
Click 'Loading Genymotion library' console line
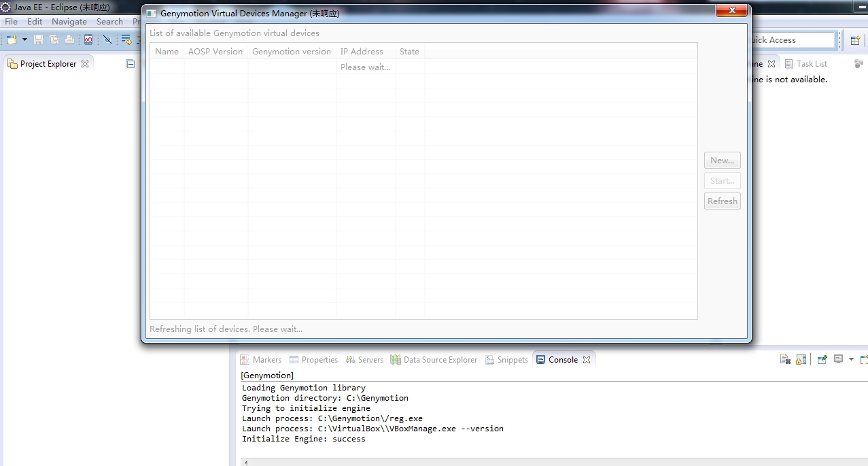pyautogui.click(x=304, y=388)
